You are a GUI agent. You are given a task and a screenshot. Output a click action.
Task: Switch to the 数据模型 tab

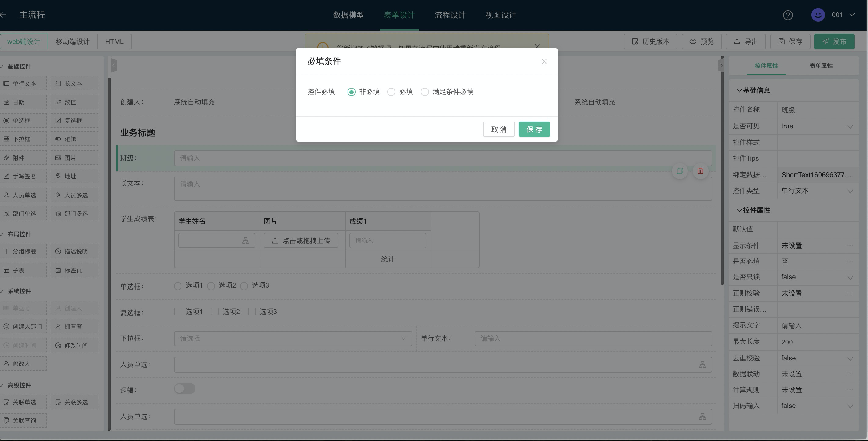[x=348, y=15]
